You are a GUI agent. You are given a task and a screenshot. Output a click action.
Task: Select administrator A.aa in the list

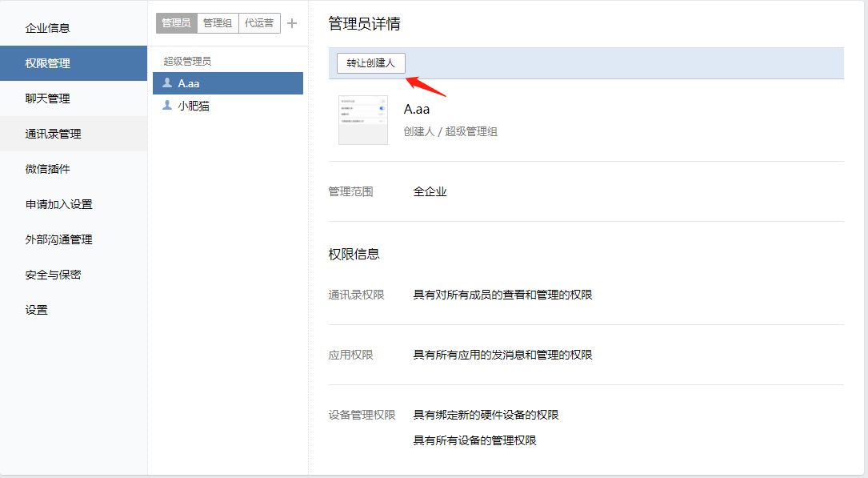(228, 83)
